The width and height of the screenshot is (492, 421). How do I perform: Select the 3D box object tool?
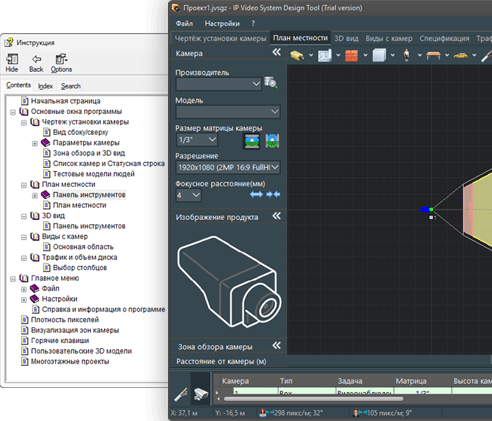[379, 55]
